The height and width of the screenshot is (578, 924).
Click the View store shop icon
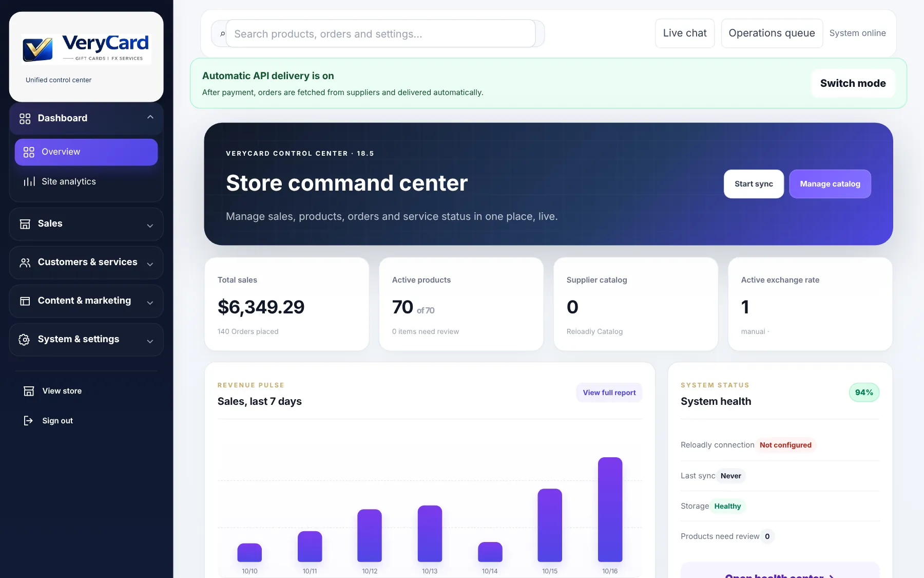pos(29,391)
